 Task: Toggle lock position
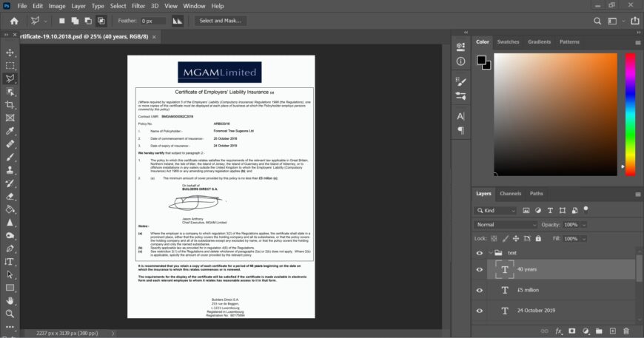516,238
